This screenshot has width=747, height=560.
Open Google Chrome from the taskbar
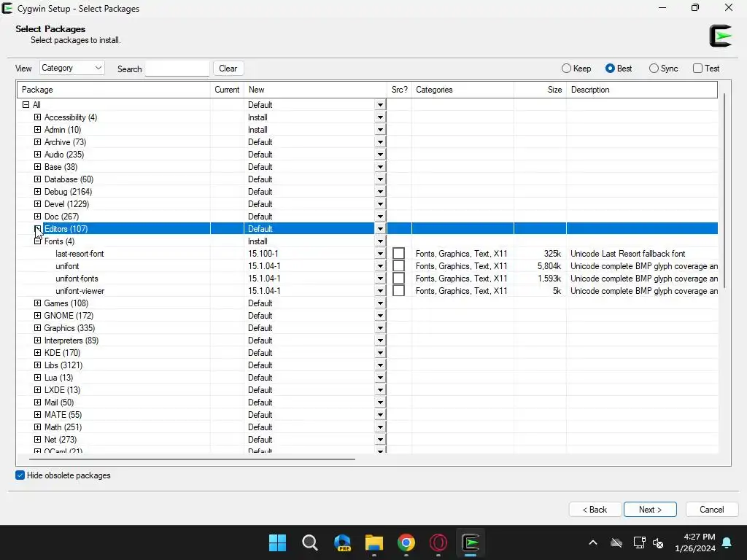tap(406, 542)
